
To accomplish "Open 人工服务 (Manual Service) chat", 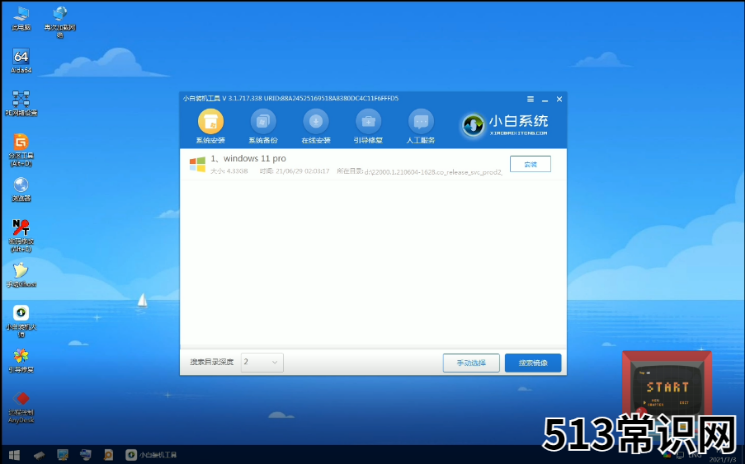I will tap(421, 125).
